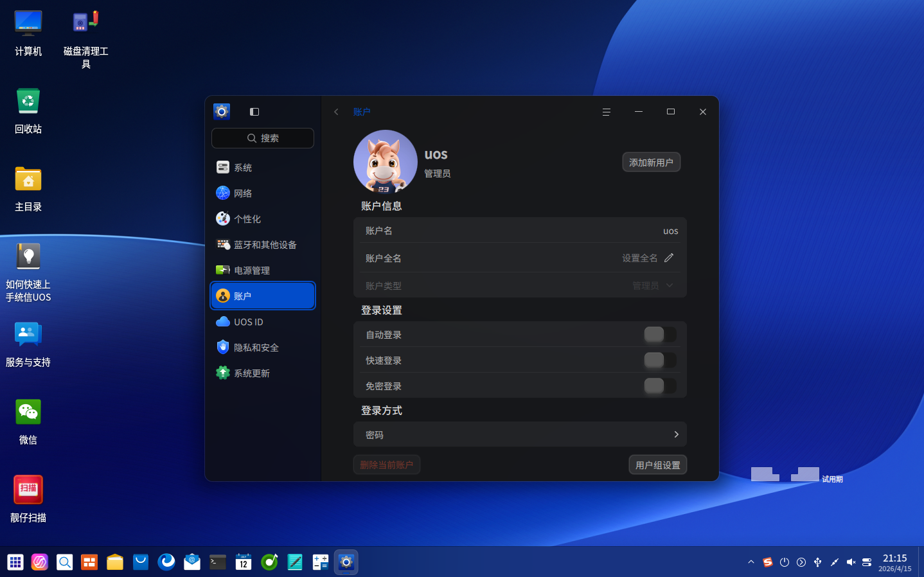This screenshot has height=577, width=924.
Task: Expand hidden tray icons with the caret
Action: (x=751, y=562)
